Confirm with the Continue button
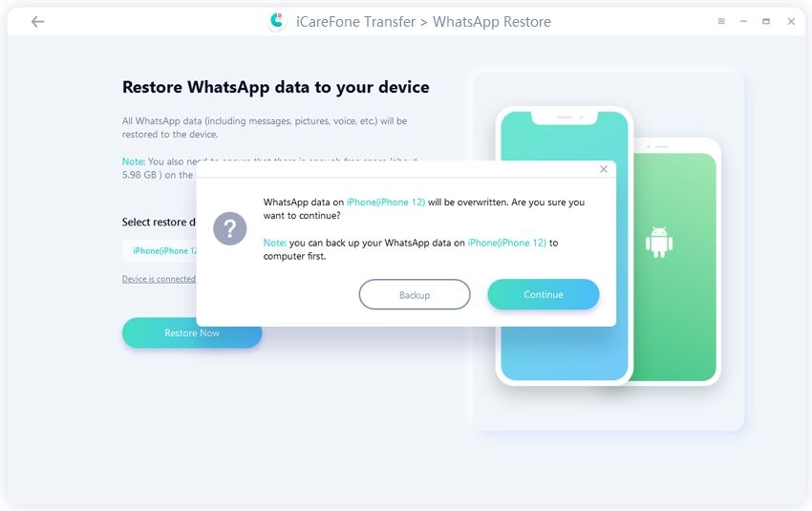The width and height of the screenshot is (812, 511). click(544, 294)
